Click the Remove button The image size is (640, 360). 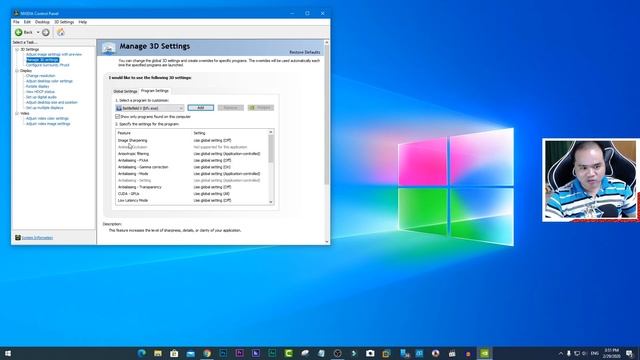pos(231,108)
